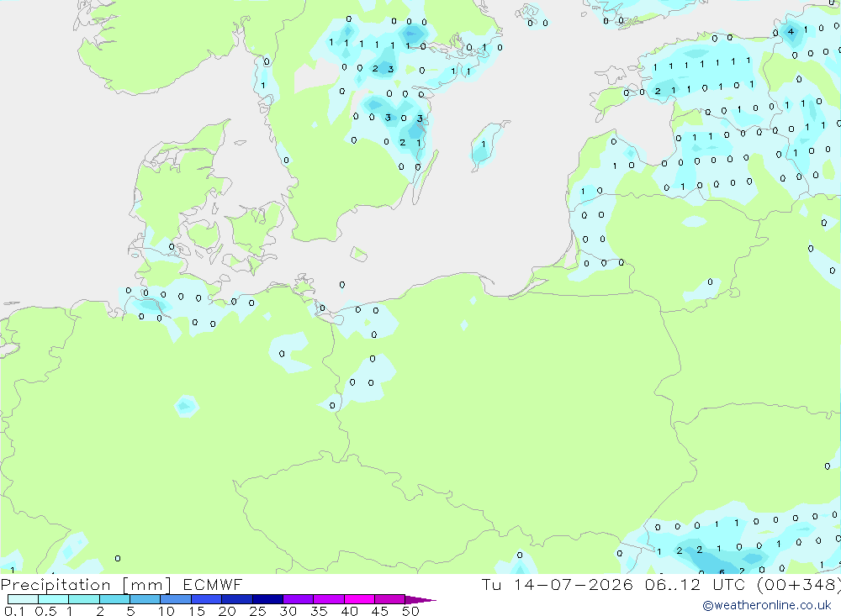Click the 25 legend label
The image size is (841, 616).
(258, 611)
